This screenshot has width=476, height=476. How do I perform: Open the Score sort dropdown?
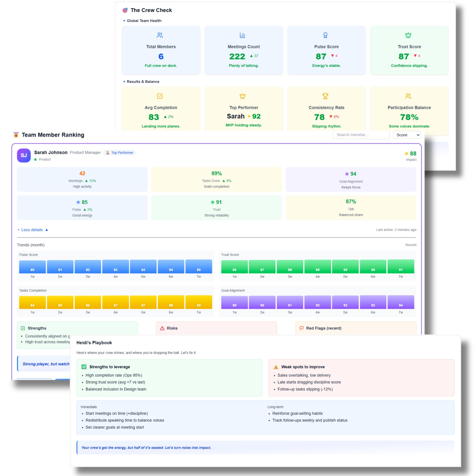point(407,135)
